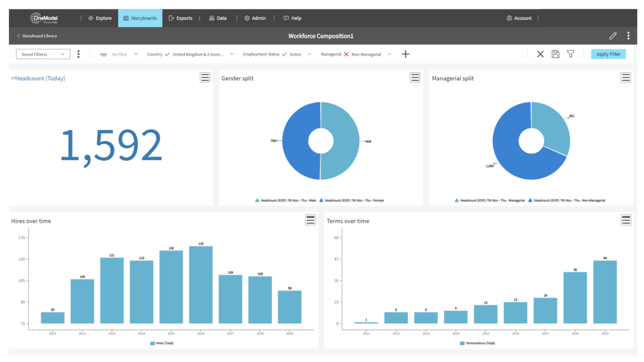644x362 pixels.
Task: Click the 2015 hires bar labeled 126
Action: pyautogui.click(x=171, y=287)
